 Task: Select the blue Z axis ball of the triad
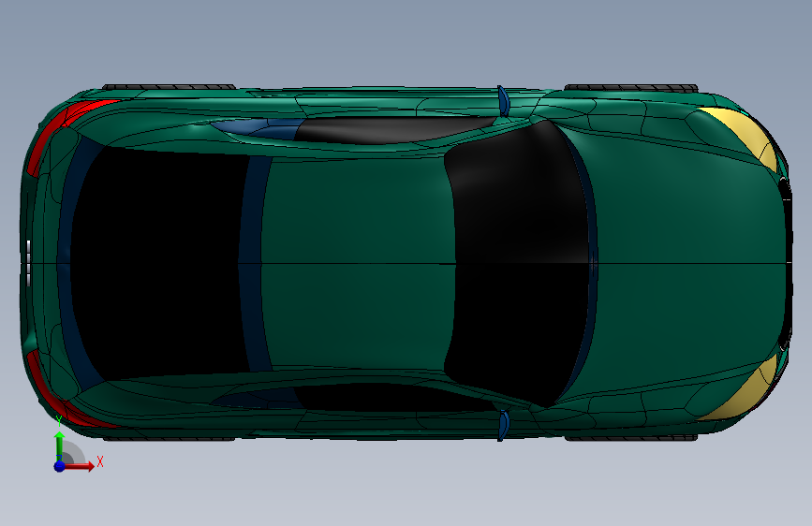(60, 466)
